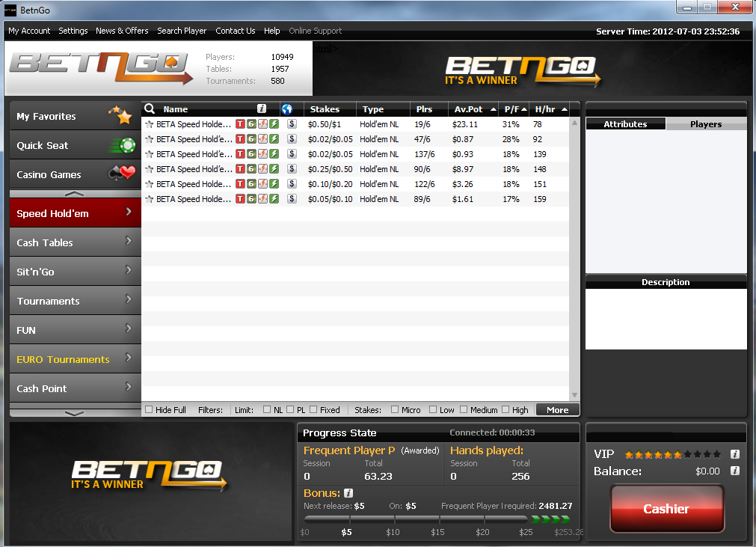The height and width of the screenshot is (547, 756).
Task: Click the Balance info icon
Action: coord(735,471)
